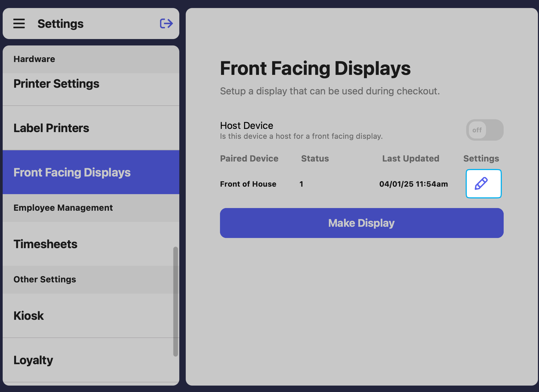539x392 pixels.
Task: Click the Last Updated column header
Action: pyautogui.click(x=411, y=159)
